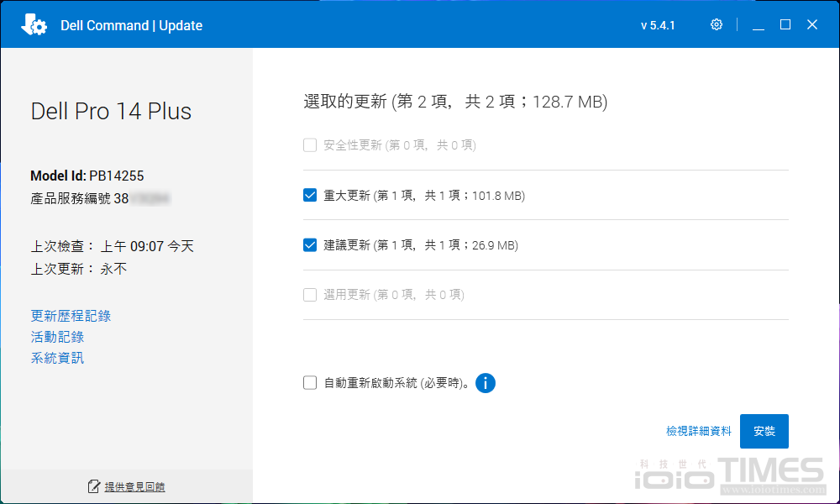Image resolution: width=840 pixels, height=504 pixels.
Task: Maximize the Dell Command Update window
Action: coord(785,24)
